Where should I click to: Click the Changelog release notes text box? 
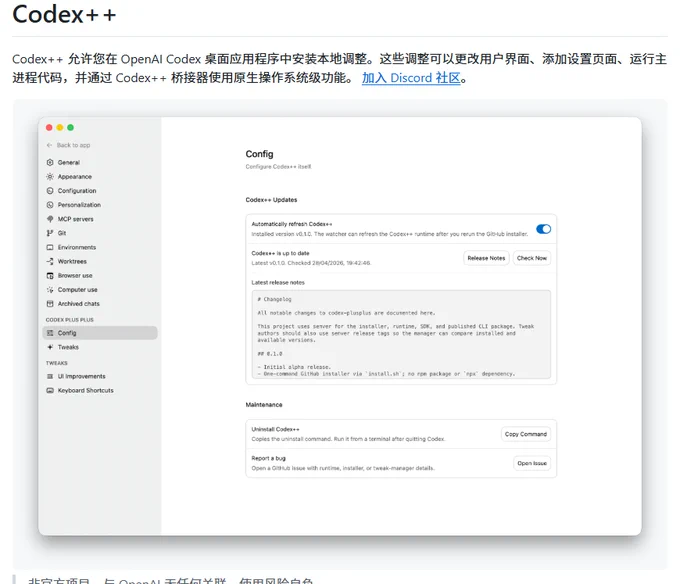pyautogui.click(x=401, y=334)
